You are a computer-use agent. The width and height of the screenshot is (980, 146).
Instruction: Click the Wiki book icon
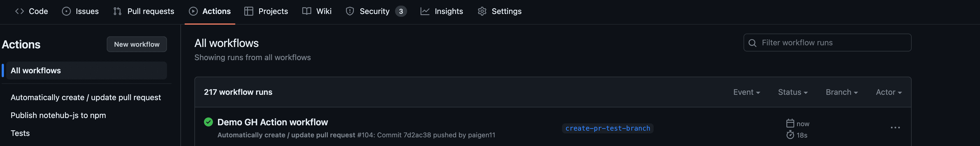coord(306,11)
